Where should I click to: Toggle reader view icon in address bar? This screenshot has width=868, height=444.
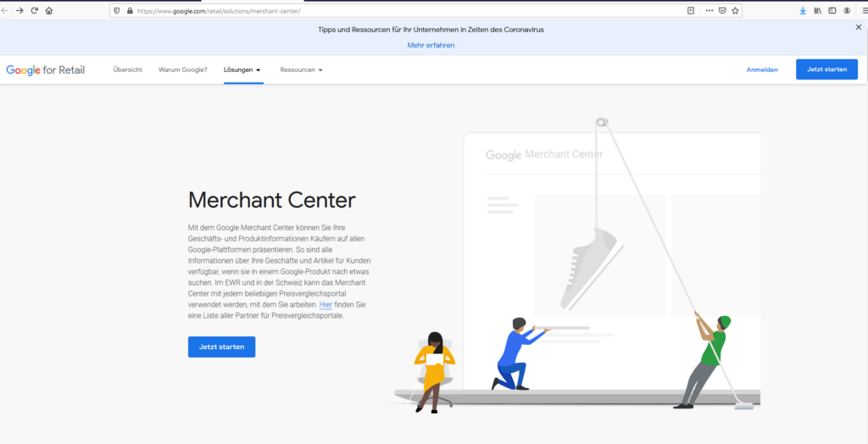point(691,11)
